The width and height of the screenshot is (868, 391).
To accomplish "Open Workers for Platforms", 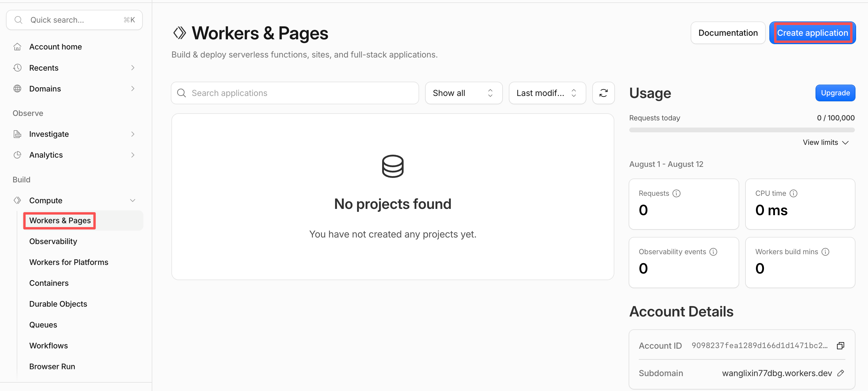I will pyautogui.click(x=69, y=262).
